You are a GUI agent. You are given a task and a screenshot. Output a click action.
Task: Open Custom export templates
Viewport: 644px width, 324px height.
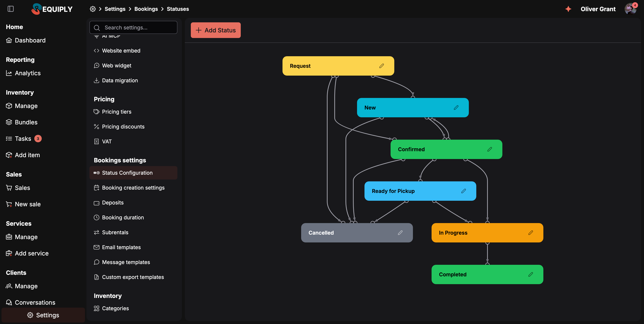click(x=133, y=277)
